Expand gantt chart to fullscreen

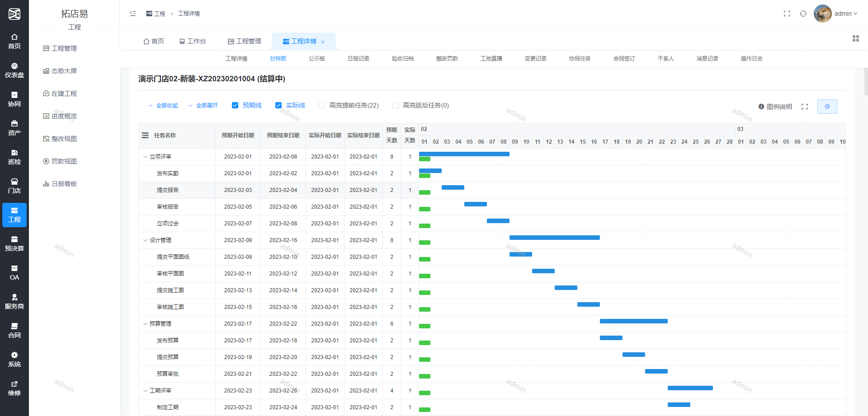click(x=805, y=107)
